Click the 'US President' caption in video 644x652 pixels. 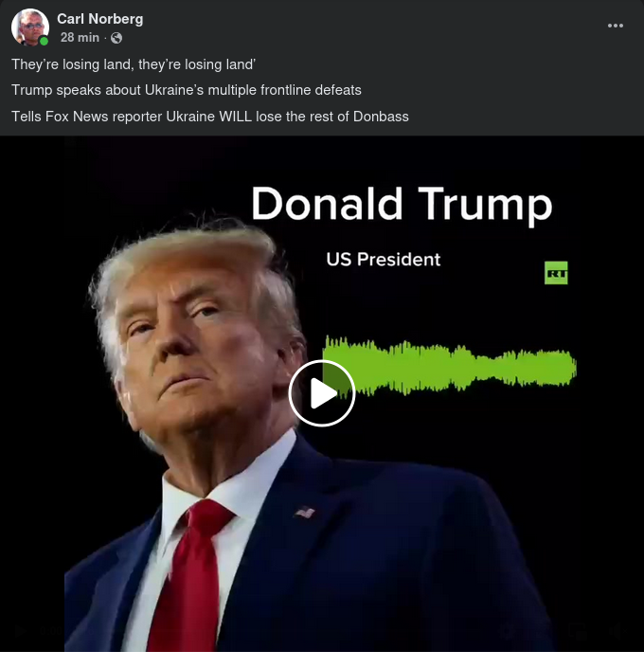click(383, 260)
